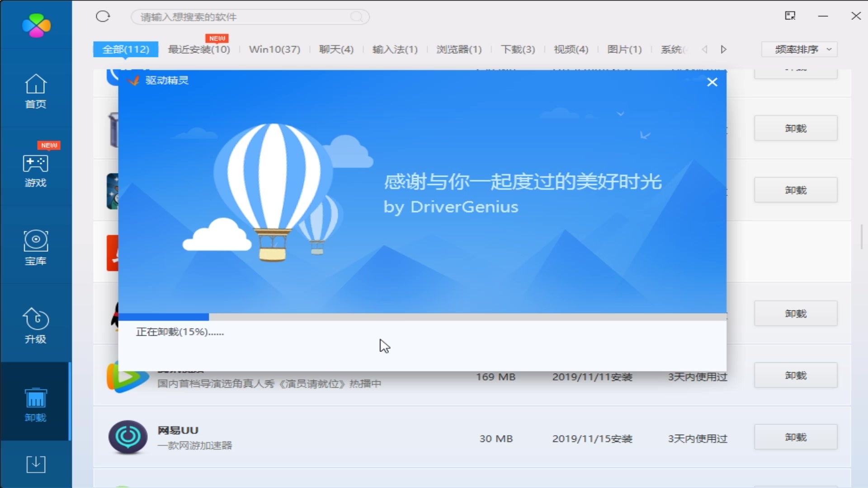
Task: Click the 网易UU name text
Action: pyautogui.click(x=178, y=430)
